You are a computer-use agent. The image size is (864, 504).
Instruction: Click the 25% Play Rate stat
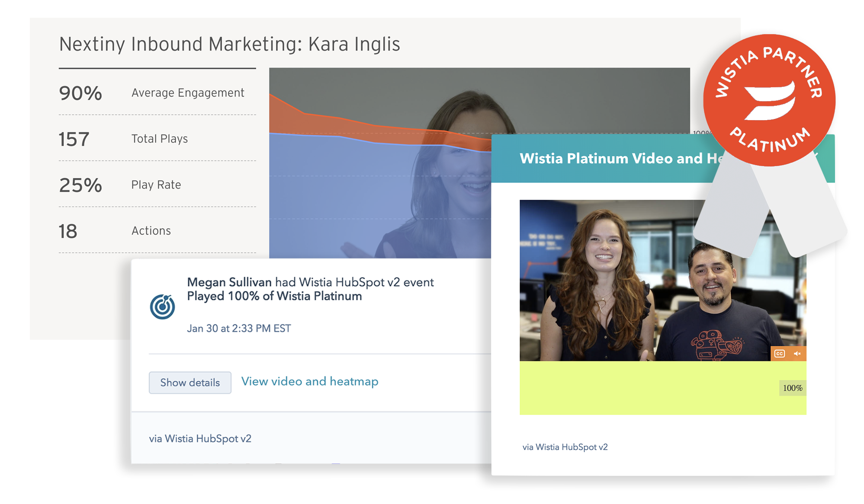[x=120, y=185]
